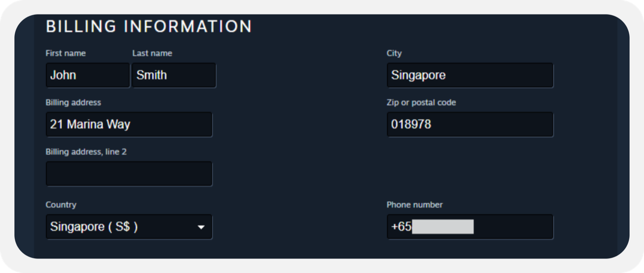Click the First name field containing John
Image resolution: width=644 pixels, height=273 pixels.
(88, 75)
